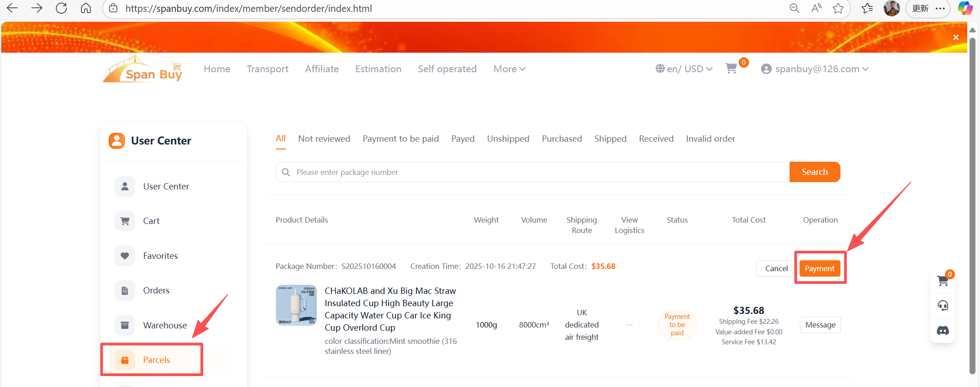Viewport: 980px width, 387px height.
Task: Open the shopping cart icon in header
Action: [x=731, y=69]
